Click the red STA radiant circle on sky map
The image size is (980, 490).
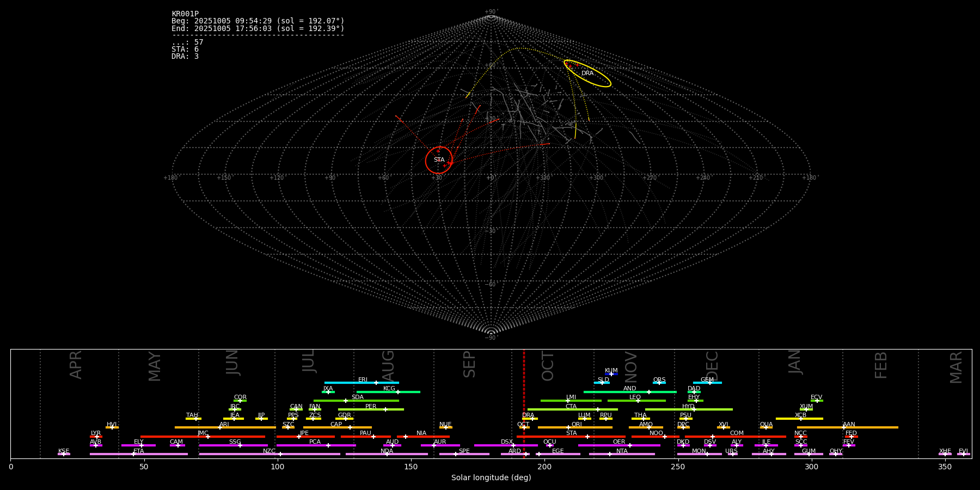[439, 160]
